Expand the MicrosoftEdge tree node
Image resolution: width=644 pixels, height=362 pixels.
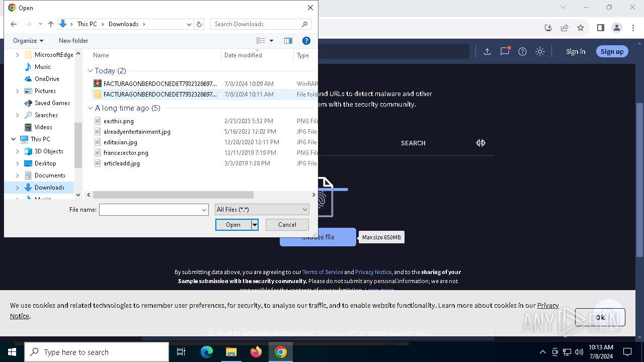(x=18, y=55)
